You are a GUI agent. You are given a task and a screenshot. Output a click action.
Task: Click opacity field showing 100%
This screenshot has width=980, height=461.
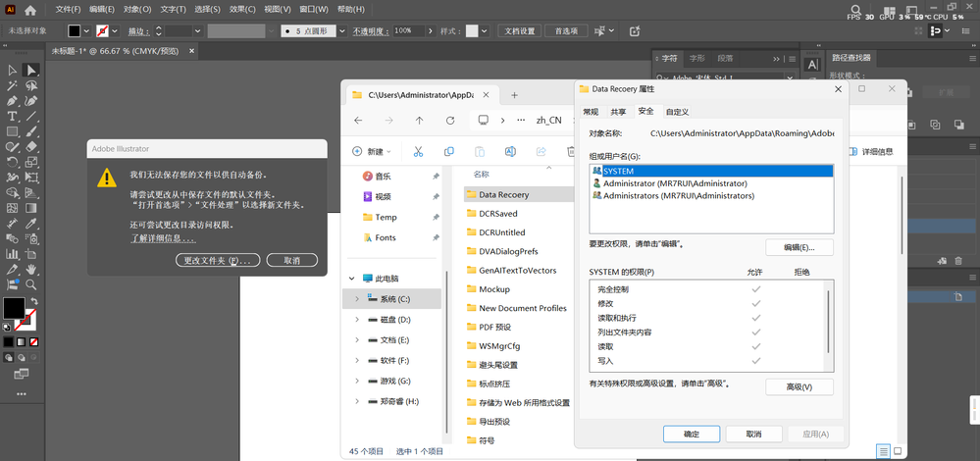tap(409, 30)
